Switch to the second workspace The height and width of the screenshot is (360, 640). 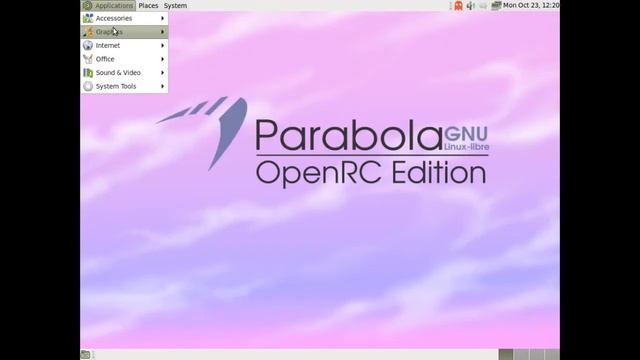click(521, 355)
